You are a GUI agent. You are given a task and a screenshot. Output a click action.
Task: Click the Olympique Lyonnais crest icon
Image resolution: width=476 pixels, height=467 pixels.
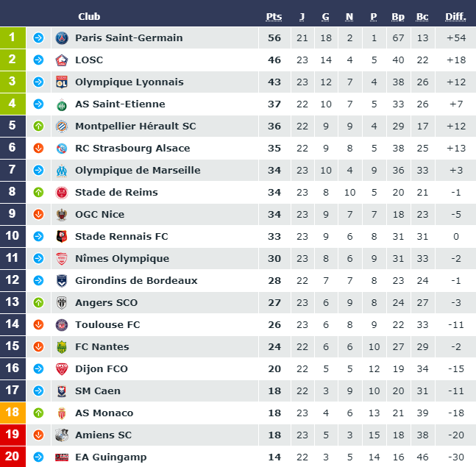click(x=62, y=82)
